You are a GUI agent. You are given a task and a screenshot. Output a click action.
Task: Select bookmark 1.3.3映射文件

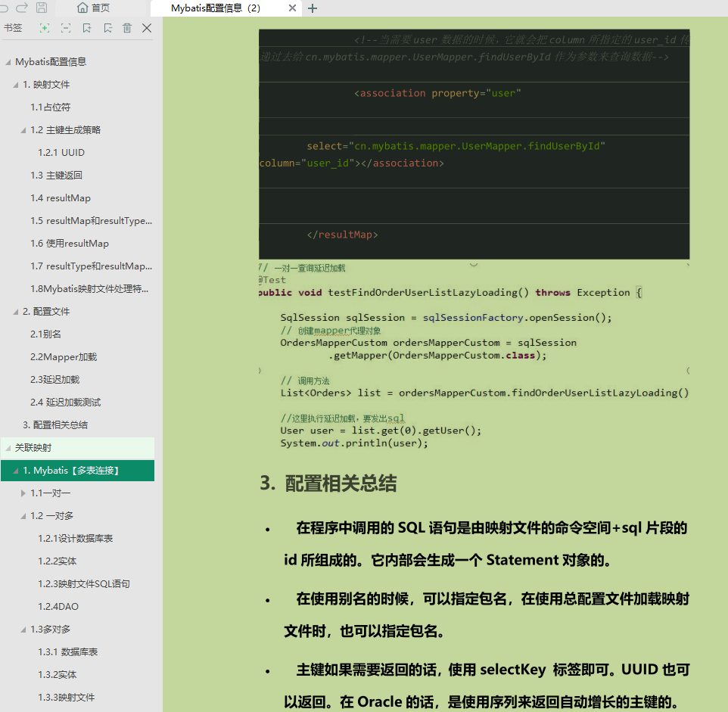pyautogui.click(x=67, y=698)
